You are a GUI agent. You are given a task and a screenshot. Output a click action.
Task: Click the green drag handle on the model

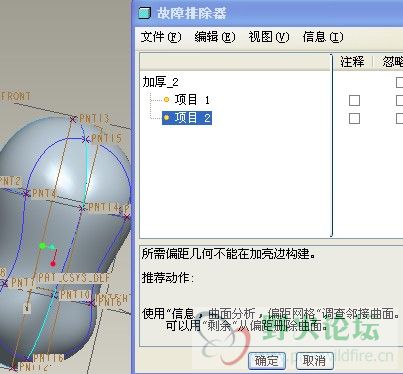[x=42, y=246]
